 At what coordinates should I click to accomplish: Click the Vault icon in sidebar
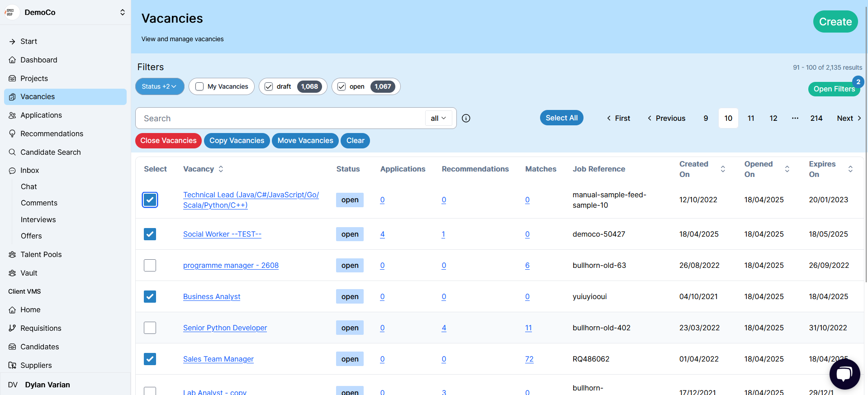pos(12,273)
